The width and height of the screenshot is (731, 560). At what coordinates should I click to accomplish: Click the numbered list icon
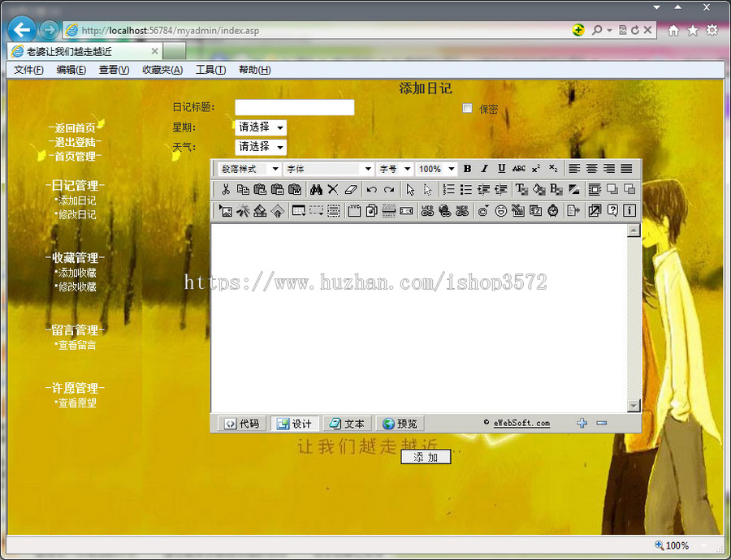(448, 189)
